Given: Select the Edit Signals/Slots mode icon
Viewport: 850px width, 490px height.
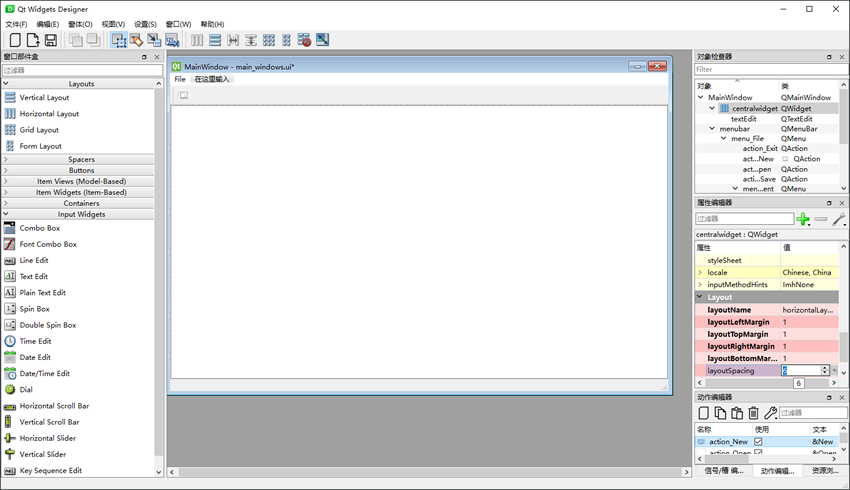Looking at the screenshot, I should click(x=137, y=40).
